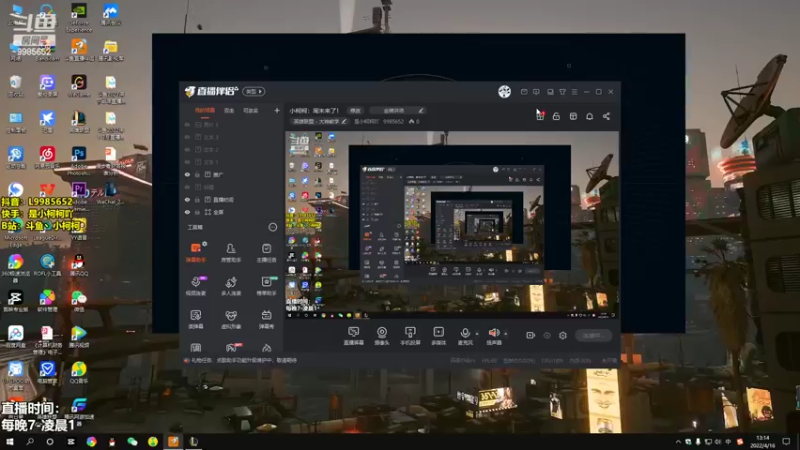Click the live broadcast button beside the settings gear

pos(593,335)
